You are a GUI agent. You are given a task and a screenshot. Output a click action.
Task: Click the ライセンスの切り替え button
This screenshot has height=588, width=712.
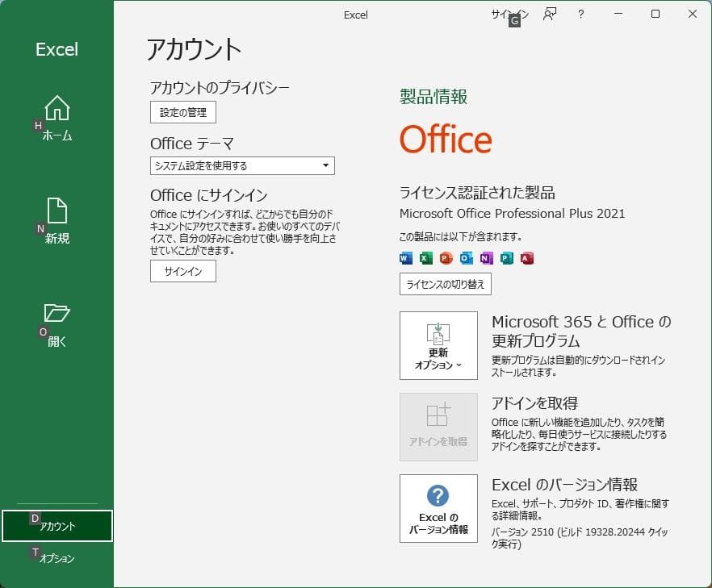click(x=446, y=284)
